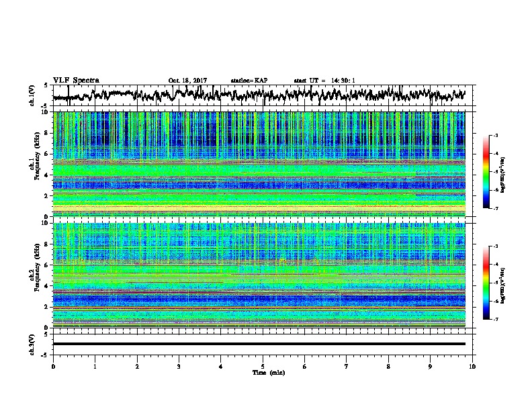Click the ch.2 color scale "log(PSD)" label

(503, 285)
